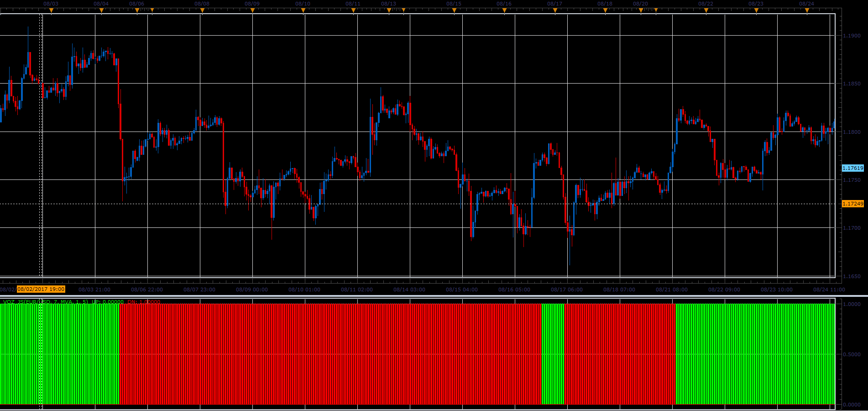Click the 1.0000 indicator scale label
Viewport: 868px width, 411px height.
coord(852,304)
